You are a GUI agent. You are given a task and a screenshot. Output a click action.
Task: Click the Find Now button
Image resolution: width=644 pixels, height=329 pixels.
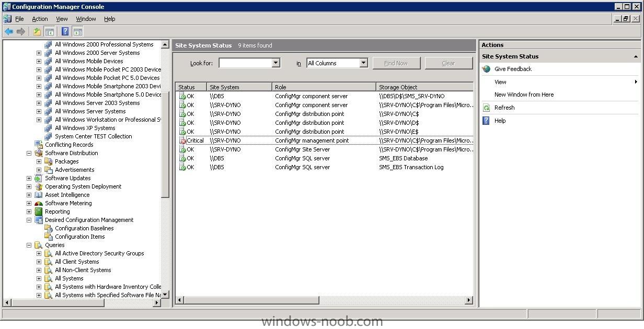click(x=396, y=63)
